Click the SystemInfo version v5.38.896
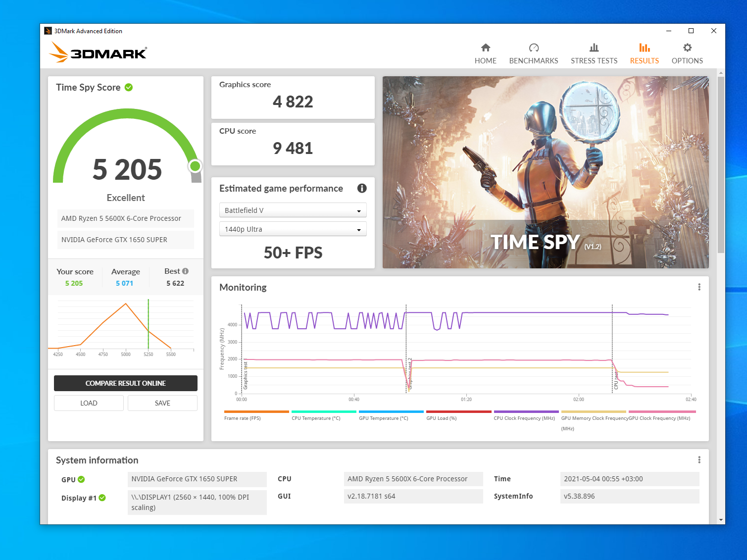This screenshot has height=560, width=747. coord(630,497)
